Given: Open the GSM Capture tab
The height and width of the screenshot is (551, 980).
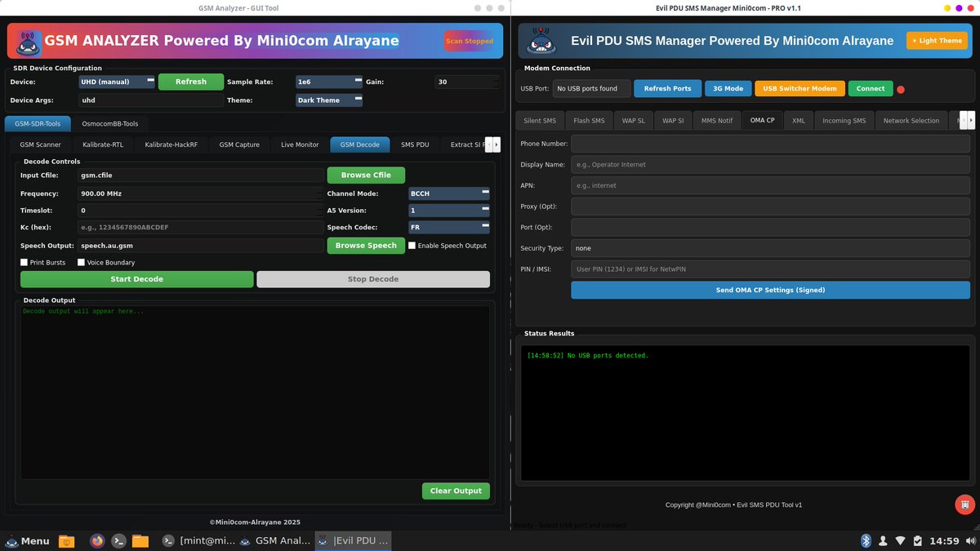Looking at the screenshot, I should pos(239,144).
